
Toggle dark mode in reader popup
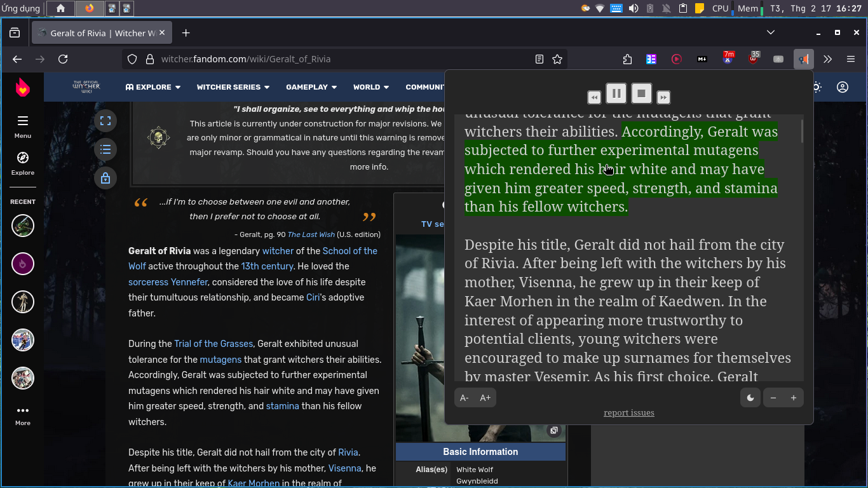pyautogui.click(x=750, y=398)
